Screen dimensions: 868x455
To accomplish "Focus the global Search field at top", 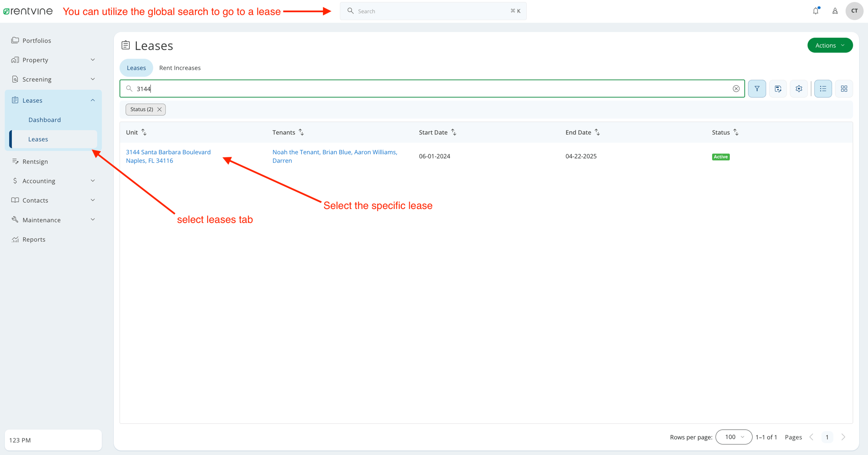I will coord(433,11).
